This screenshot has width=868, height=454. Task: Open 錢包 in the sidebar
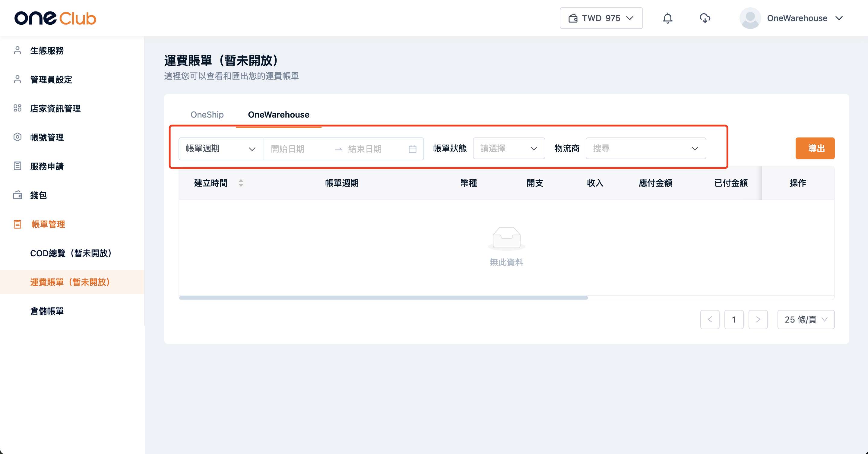coord(38,195)
